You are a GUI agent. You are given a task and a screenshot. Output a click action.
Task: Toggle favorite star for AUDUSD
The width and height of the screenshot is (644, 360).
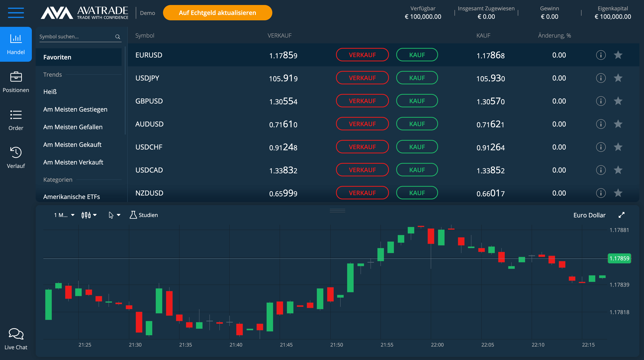pos(618,124)
